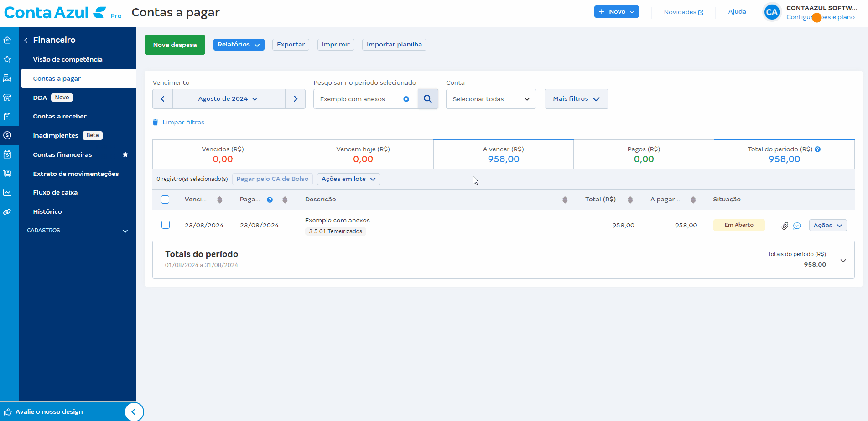Viewport: 868px width, 421px height.
Task: Check the select-all checkbox in the table header
Action: [x=165, y=199]
